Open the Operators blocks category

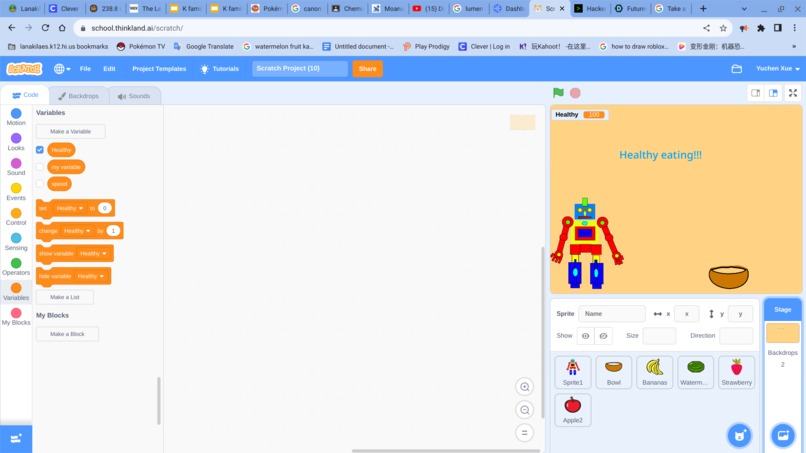coord(16,266)
